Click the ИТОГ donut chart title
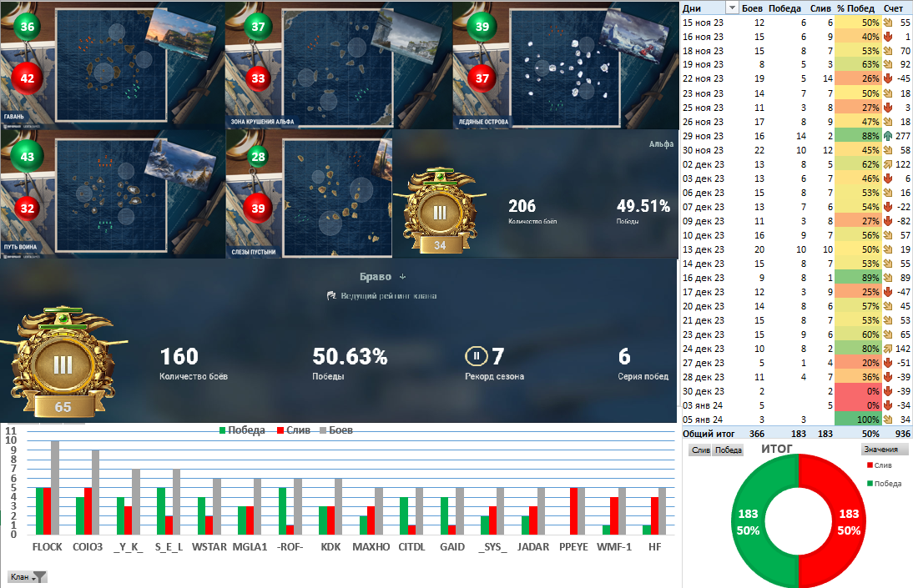The height and width of the screenshot is (588, 913). tap(777, 448)
